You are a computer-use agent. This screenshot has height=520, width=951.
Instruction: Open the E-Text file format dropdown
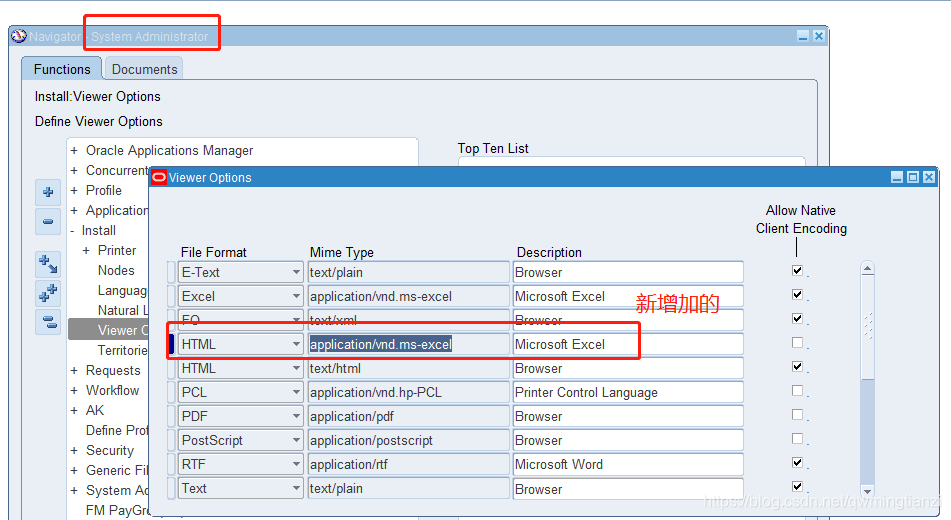(296, 272)
